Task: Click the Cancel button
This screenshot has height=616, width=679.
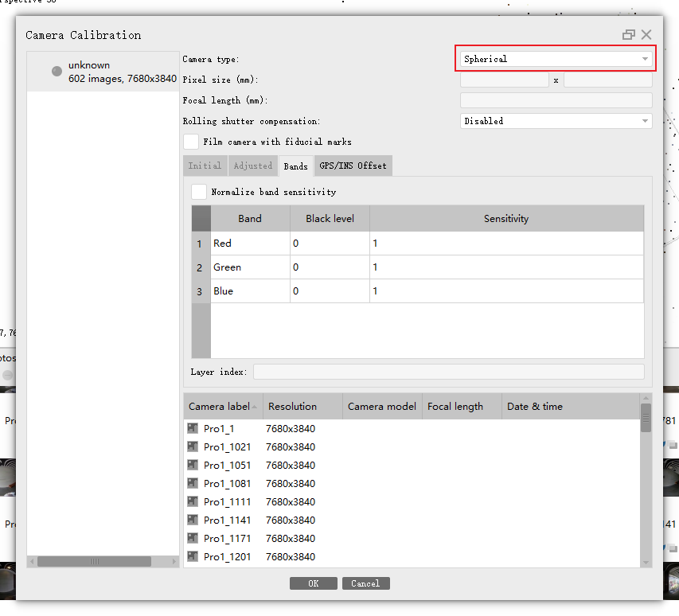Action: point(366,583)
